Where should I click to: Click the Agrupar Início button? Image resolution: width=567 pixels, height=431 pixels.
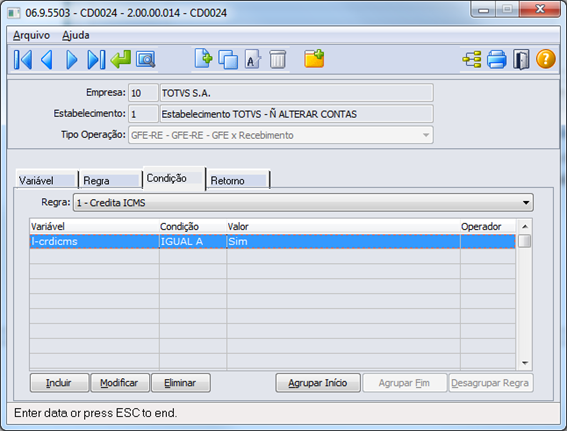pyautogui.click(x=318, y=383)
